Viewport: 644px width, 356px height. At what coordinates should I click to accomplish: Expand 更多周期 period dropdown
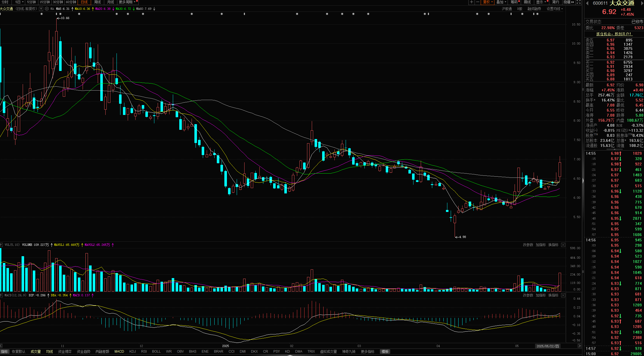[127, 2]
